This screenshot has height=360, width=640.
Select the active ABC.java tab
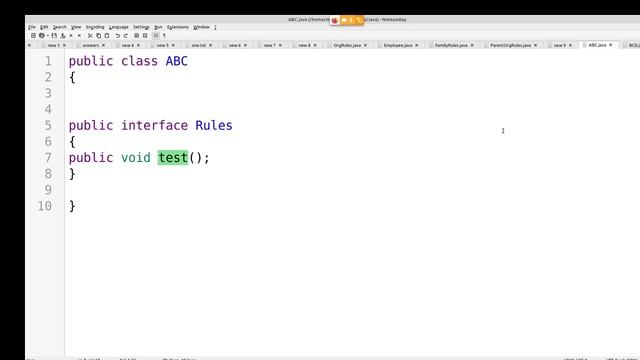pyautogui.click(x=597, y=45)
